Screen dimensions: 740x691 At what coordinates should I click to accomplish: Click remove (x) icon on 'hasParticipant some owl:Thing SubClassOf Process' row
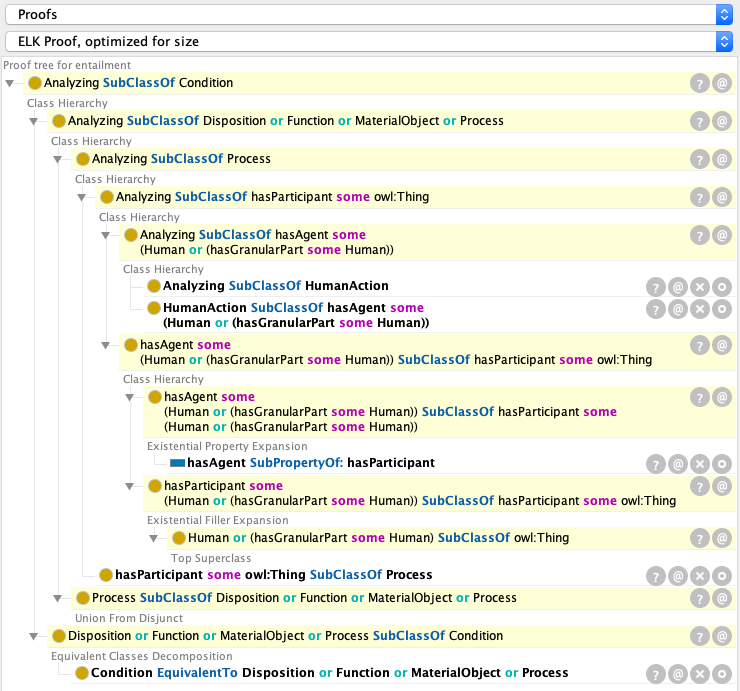pos(700,576)
